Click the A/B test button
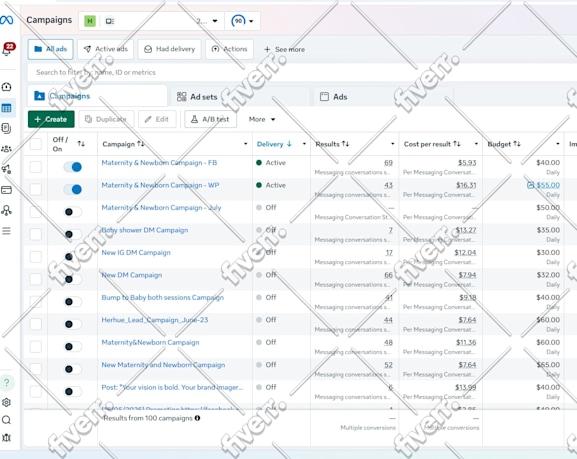This screenshot has width=577, height=459. pyautogui.click(x=210, y=119)
